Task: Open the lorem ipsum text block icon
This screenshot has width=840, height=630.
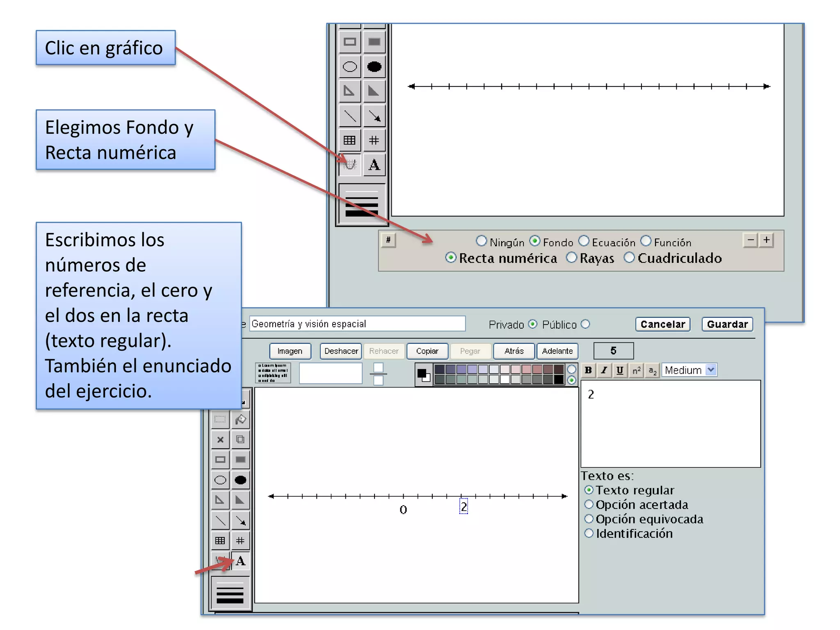Action: point(273,373)
